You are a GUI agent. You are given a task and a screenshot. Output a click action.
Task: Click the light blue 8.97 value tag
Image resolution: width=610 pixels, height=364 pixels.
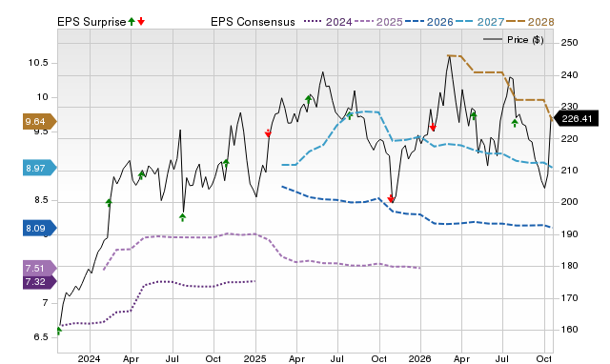tap(40, 169)
